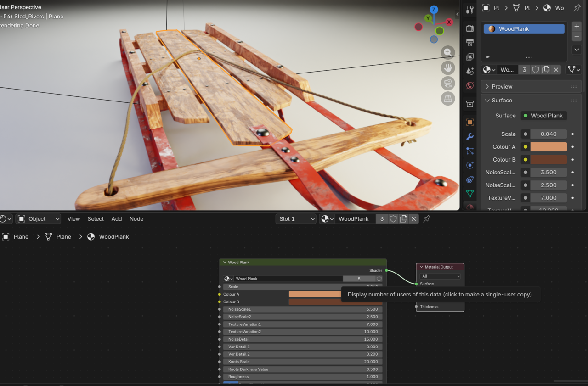Expand the Preview panel

502,86
